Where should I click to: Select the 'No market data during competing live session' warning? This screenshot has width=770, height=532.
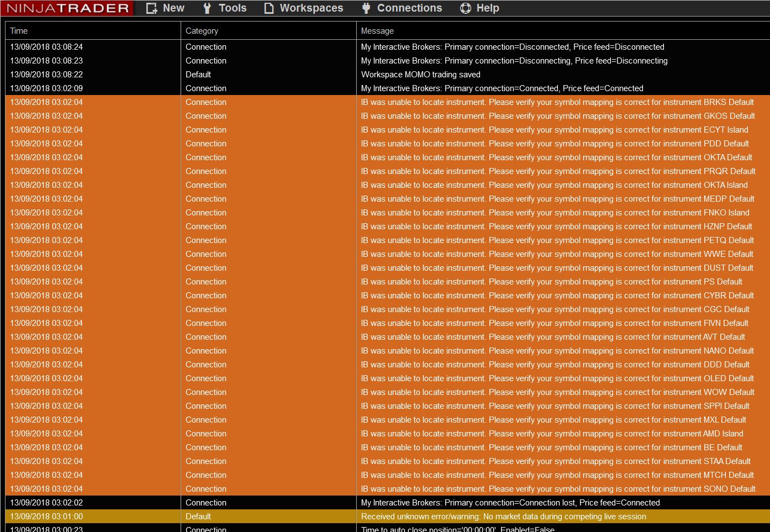(x=504, y=517)
